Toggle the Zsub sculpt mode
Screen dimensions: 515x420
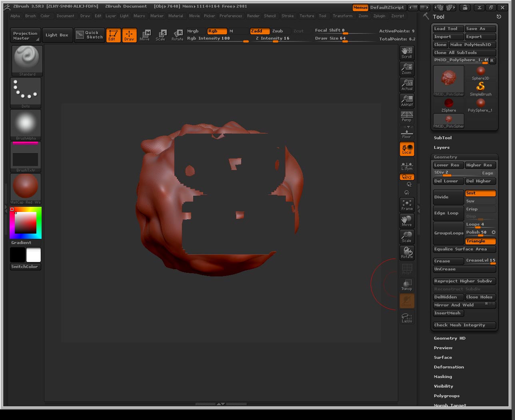pos(277,31)
